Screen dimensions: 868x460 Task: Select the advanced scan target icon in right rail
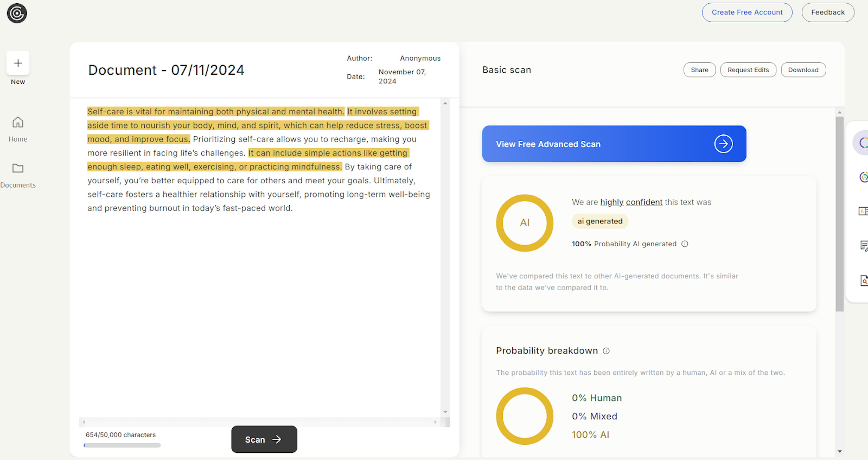[864, 177]
